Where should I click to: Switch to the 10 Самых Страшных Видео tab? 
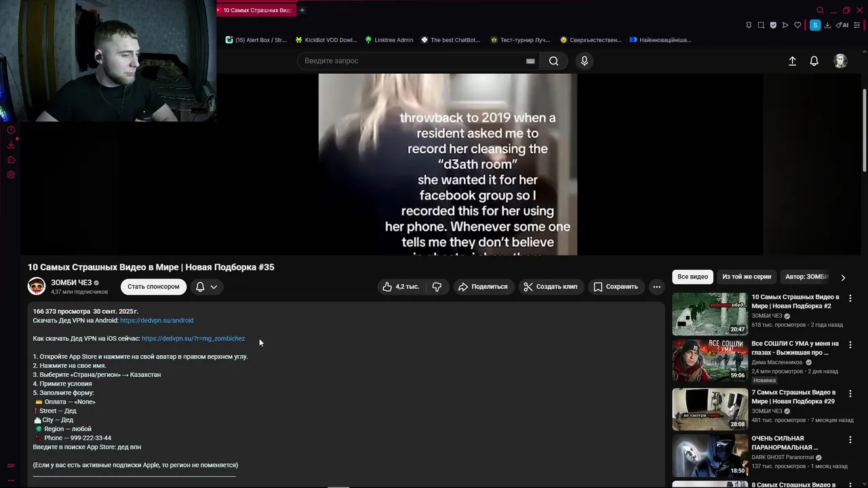tap(257, 10)
